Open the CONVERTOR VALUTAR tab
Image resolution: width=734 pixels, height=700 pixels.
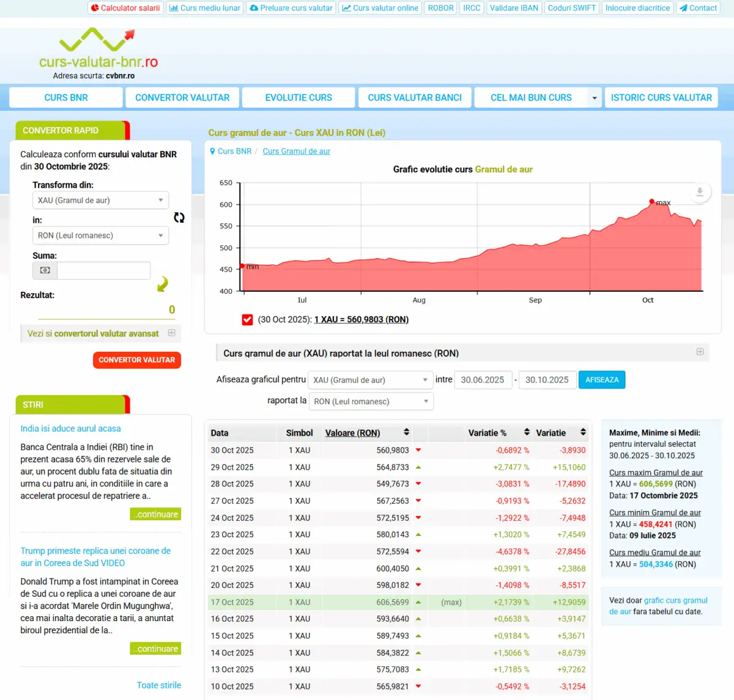pos(182,98)
